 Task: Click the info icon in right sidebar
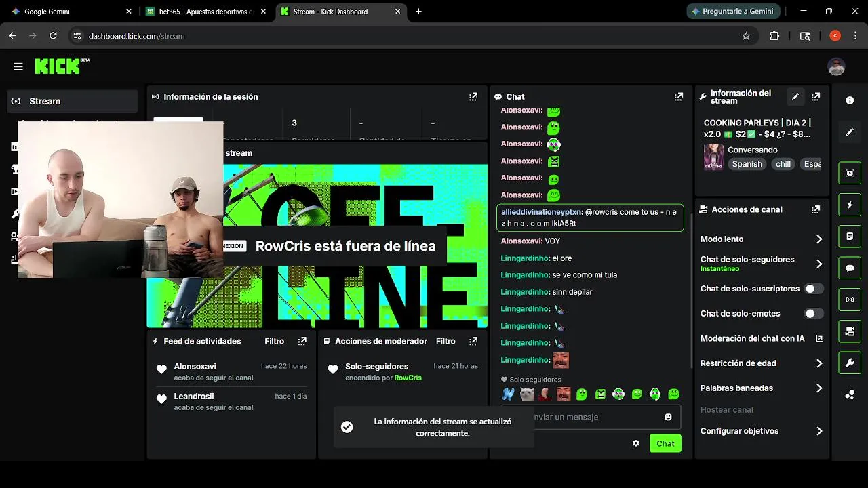850,100
